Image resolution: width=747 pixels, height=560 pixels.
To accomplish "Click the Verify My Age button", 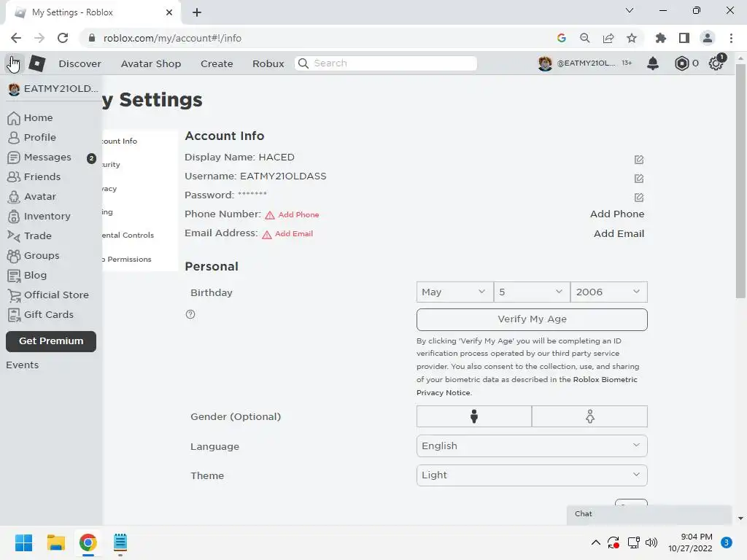I will pos(532,319).
